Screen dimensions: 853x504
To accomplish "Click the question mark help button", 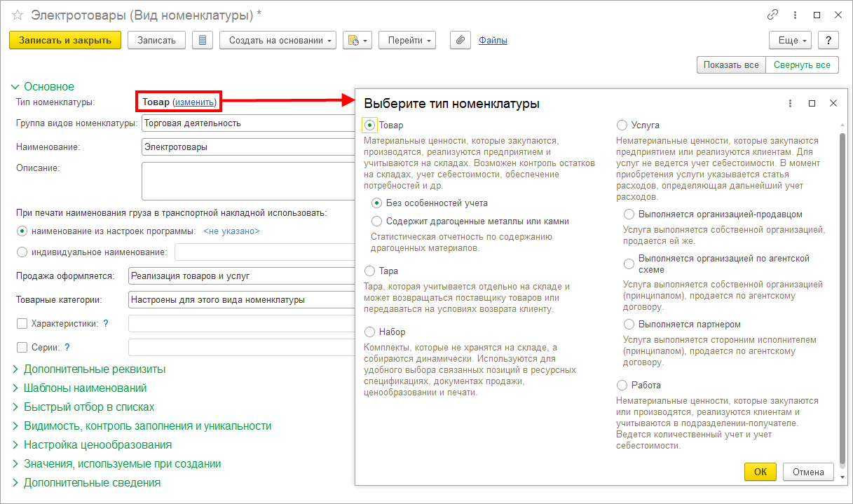I will 828,41.
